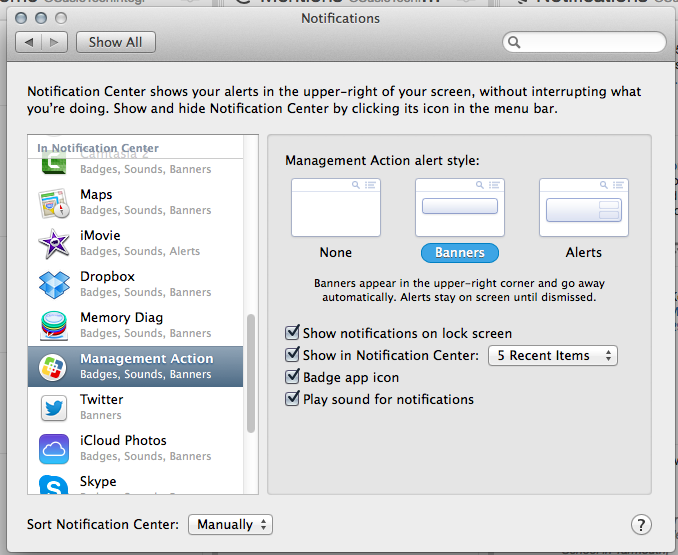This screenshot has width=678, height=555.
Task: Click Twitter's Banners subtitle
Action: [101, 415]
